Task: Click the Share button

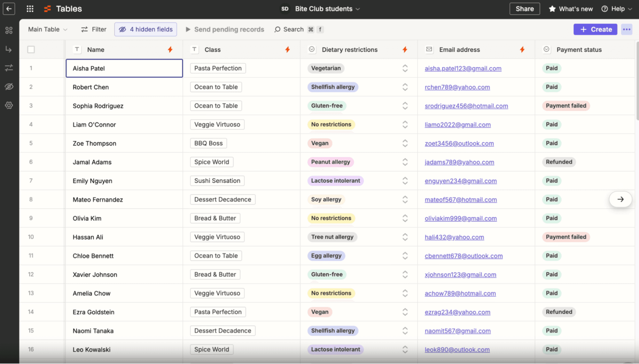Action: pos(525,9)
